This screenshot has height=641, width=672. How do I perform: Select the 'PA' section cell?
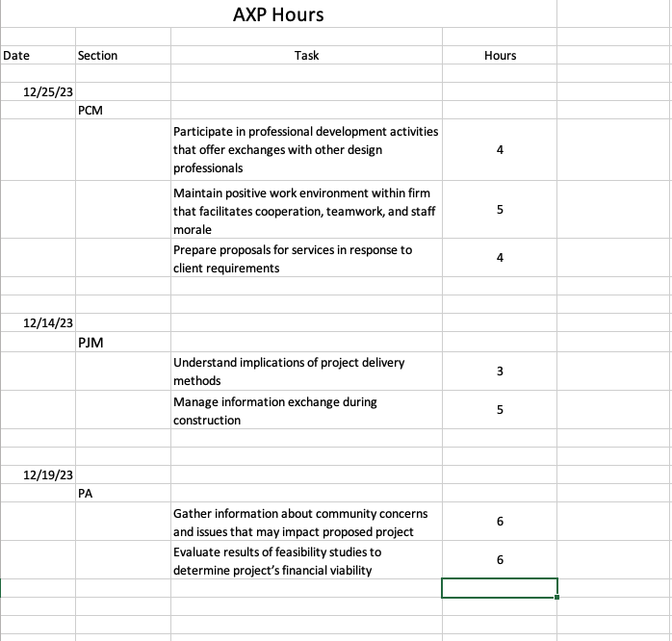point(123,493)
